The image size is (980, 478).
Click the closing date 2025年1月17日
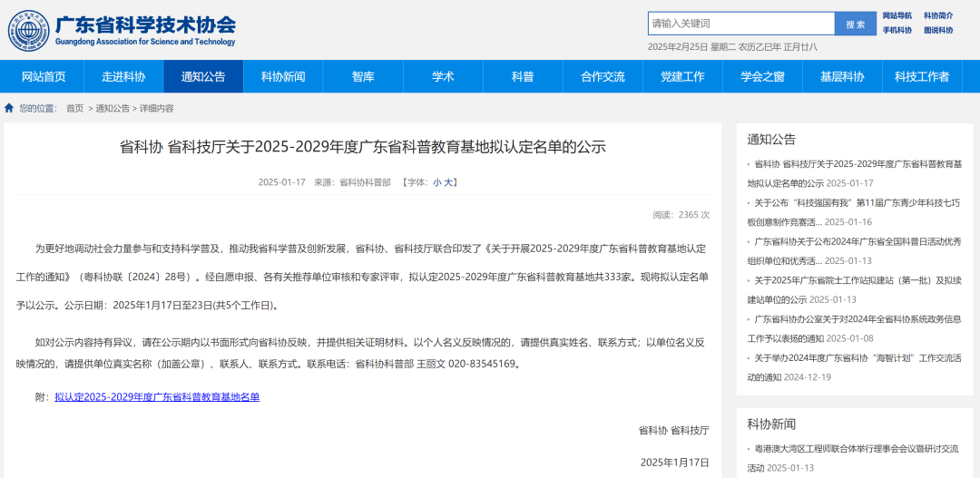[675, 463]
